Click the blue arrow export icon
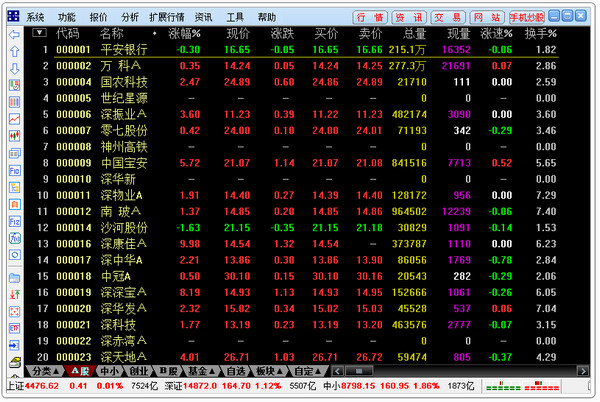The image size is (600, 402). point(15,345)
